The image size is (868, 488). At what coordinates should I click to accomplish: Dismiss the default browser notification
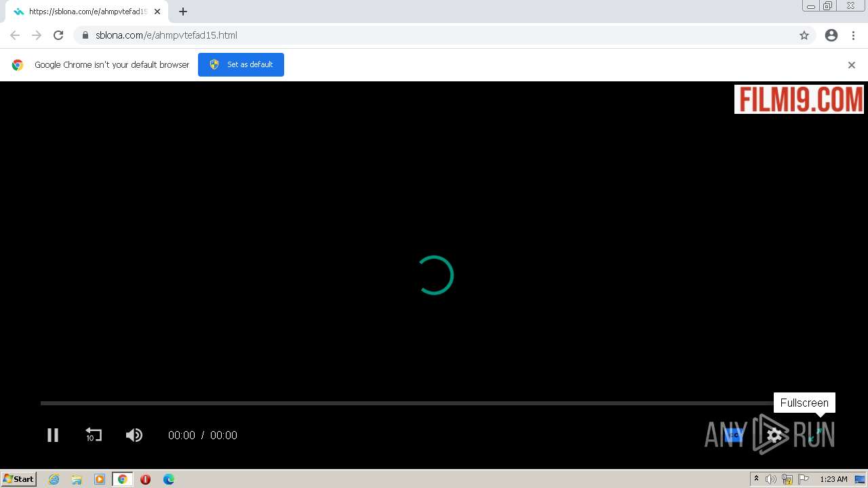point(852,65)
